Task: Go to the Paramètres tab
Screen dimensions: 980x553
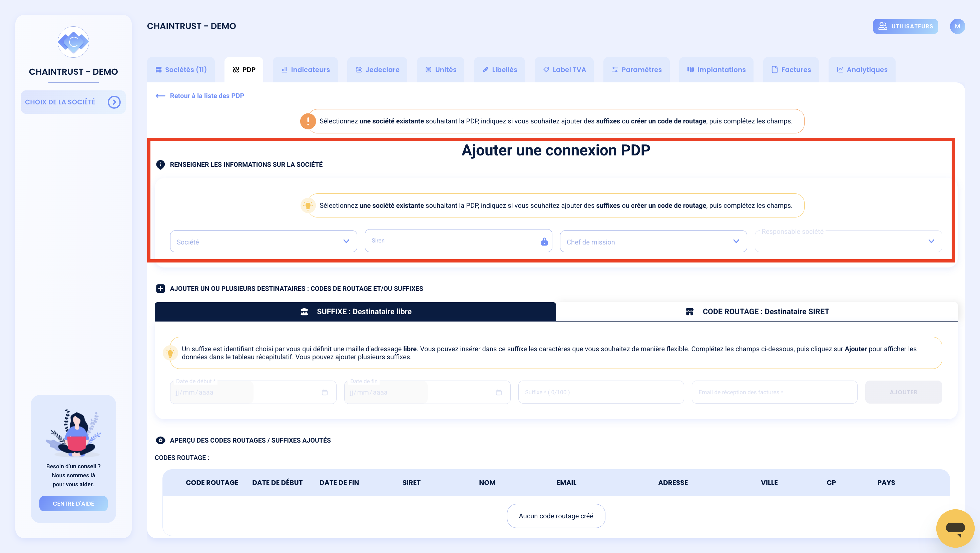Action: [x=636, y=70]
